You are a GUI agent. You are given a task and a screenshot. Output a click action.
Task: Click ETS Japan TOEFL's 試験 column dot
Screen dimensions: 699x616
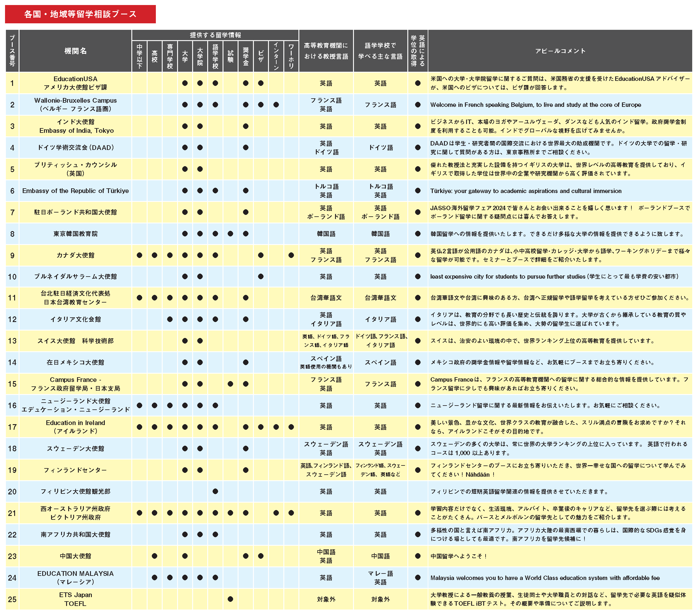click(231, 599)
